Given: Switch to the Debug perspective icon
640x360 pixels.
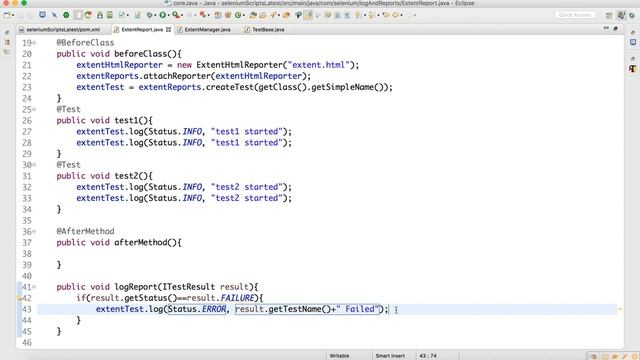Looking at the screenshot, I should coord(632,15).
